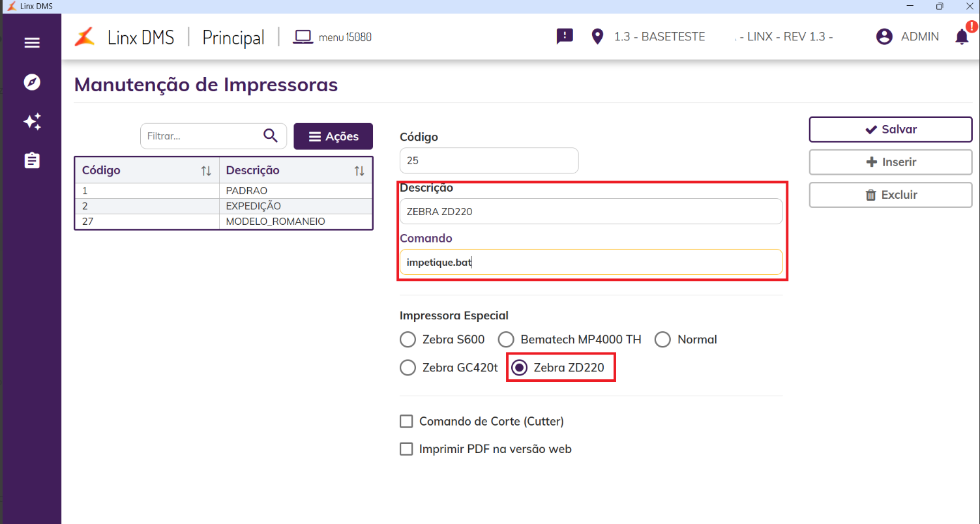
Task: Click the Excluir button
Action: [890, 195]
